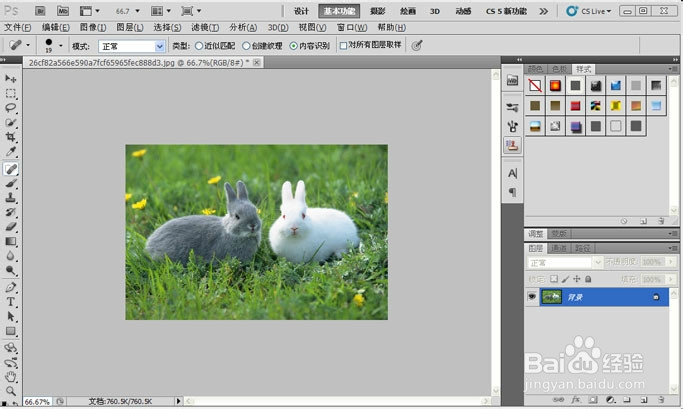The height and width of the screenshot is (409, 683).
Task: Select the Pen tool
Action: [10, 287]
